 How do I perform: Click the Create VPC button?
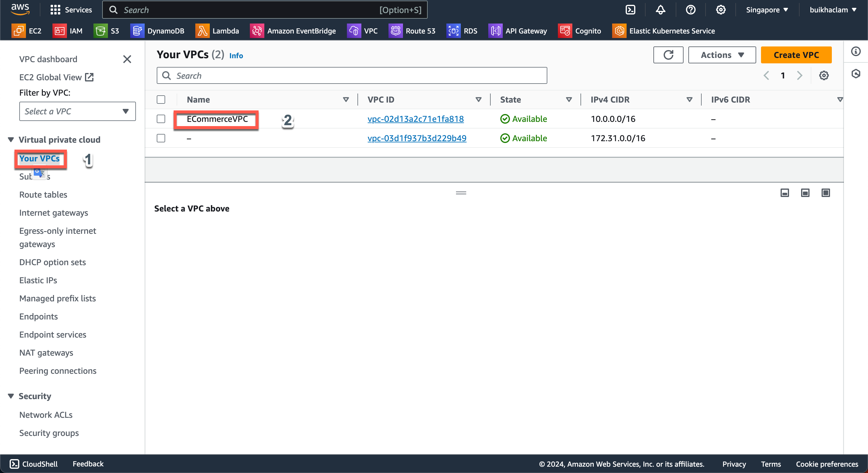pos(796,55)
